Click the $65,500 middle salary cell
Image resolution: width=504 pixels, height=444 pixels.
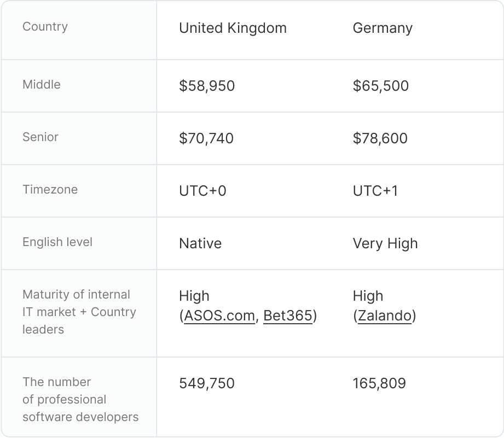381,86
